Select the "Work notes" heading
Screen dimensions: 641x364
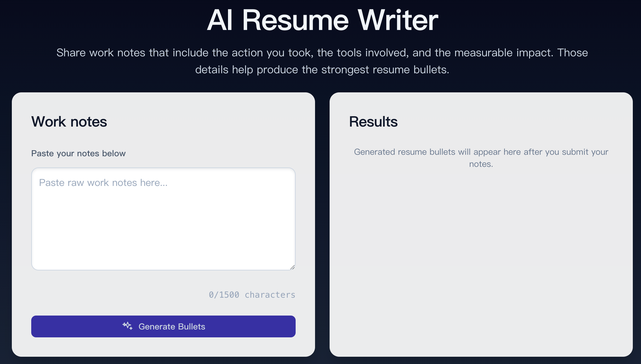click(69, 122)
